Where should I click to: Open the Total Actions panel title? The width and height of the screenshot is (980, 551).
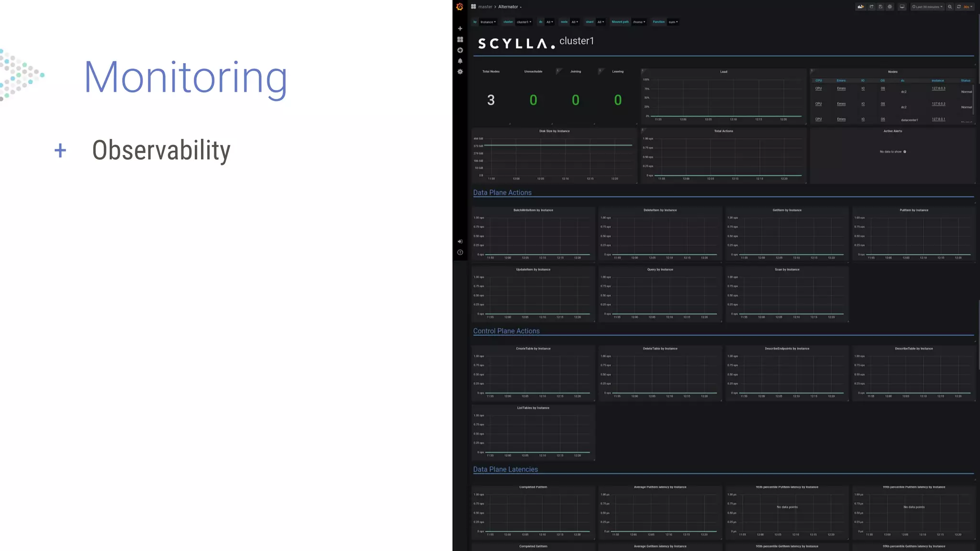pos(724,131)
